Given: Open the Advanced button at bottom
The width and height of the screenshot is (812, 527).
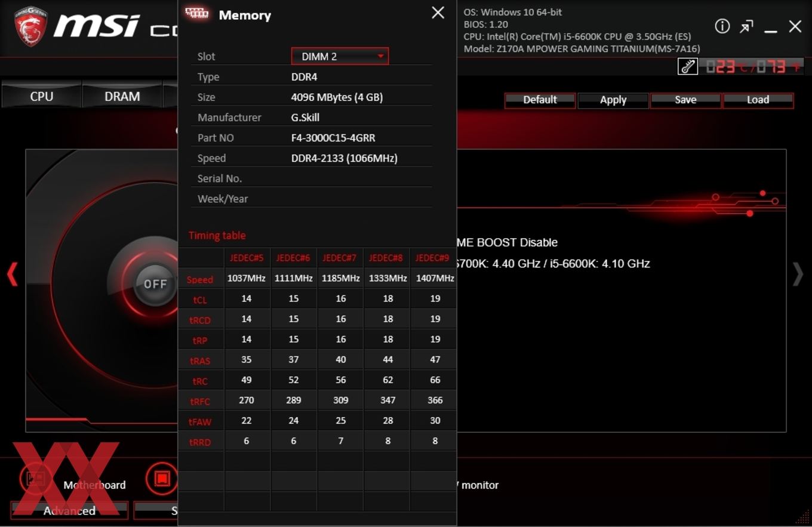Looking at the screenshot, I should [x=69, y=510].
